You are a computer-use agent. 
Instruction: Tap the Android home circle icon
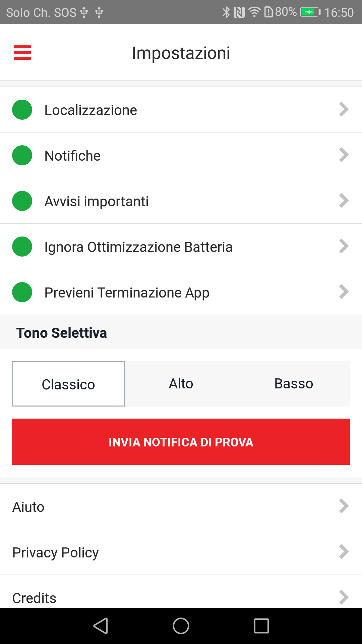point(181,626)
